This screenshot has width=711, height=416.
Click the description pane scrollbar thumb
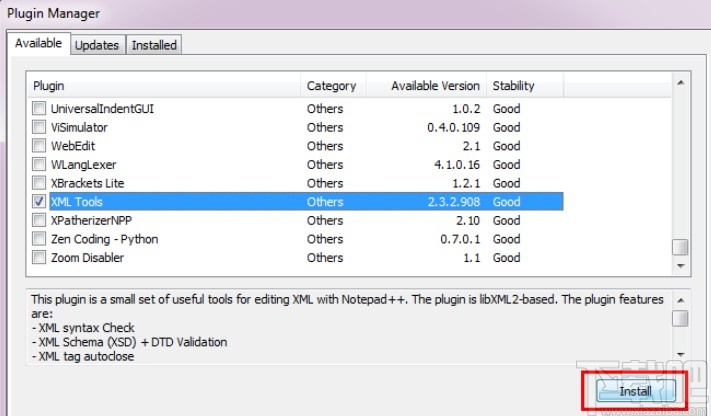tap(680, 318)
